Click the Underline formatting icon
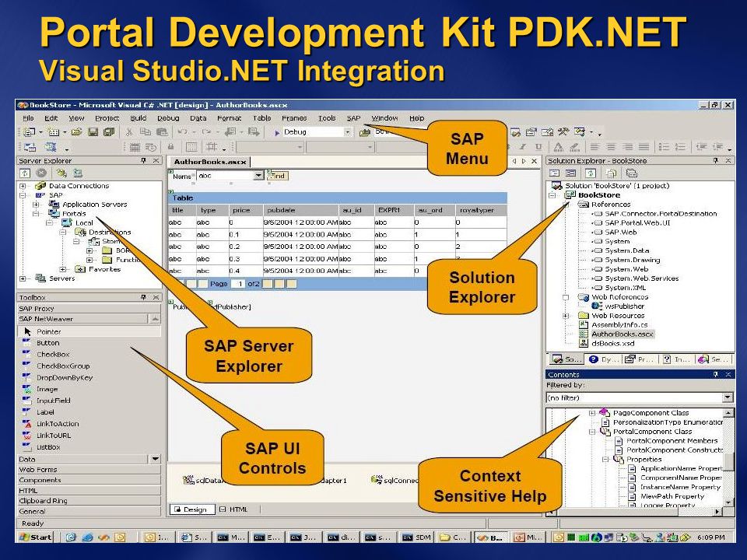 538,147
